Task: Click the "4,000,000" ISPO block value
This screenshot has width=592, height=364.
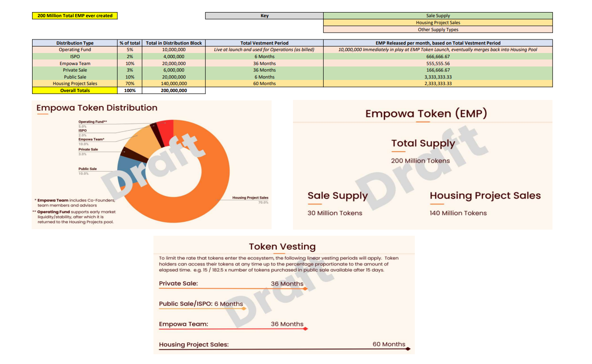Action: [174, 57]
